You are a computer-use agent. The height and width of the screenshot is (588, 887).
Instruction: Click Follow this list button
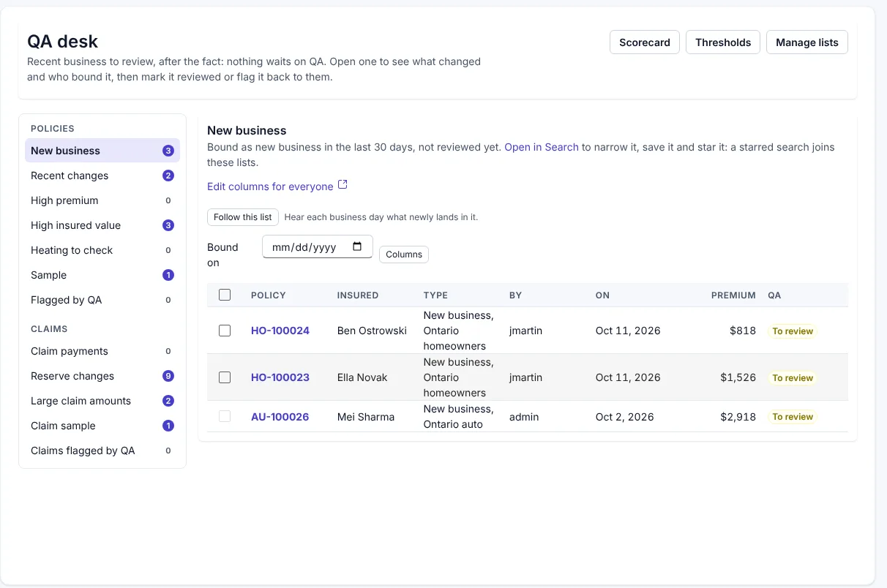(x=243, y=217)
